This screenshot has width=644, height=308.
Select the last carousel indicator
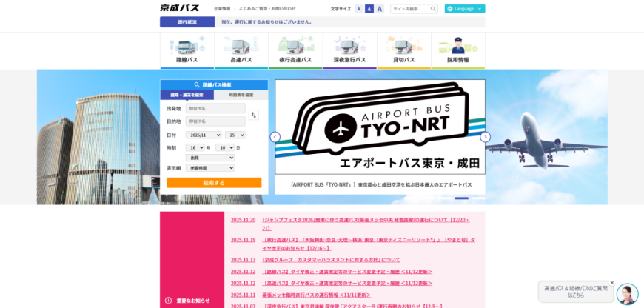pyautogui.click(x=478, y=198)
